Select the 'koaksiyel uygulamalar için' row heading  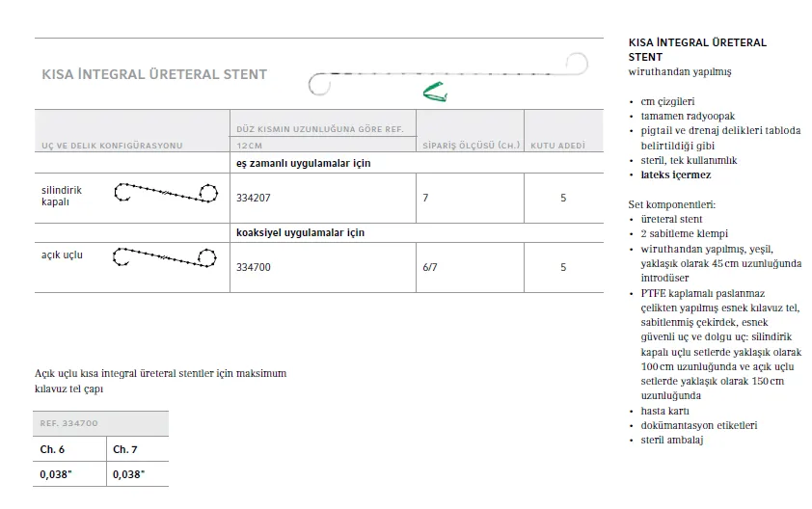coord(300,233)
